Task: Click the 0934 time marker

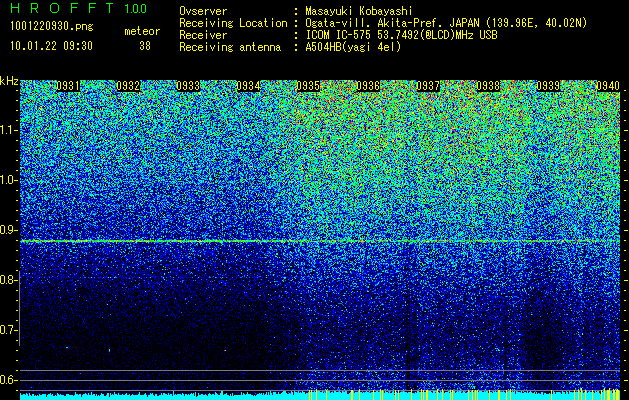Action: (x=248, y=86)
